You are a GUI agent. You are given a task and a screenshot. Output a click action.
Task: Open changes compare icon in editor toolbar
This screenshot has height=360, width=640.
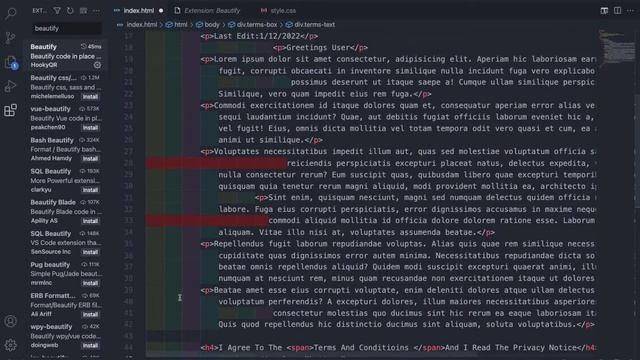pyautogui.click(x=604, y=11)
